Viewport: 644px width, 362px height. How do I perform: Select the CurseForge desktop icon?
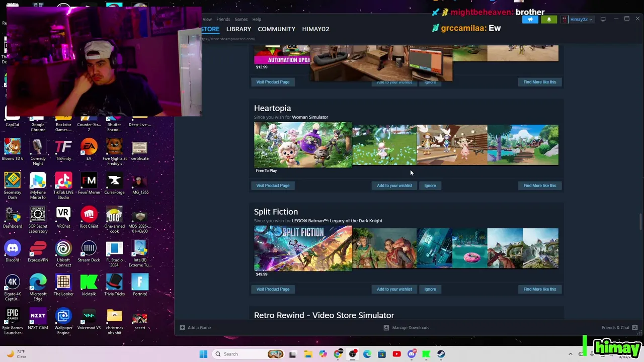pyautogui.click(x=114, y=184)
